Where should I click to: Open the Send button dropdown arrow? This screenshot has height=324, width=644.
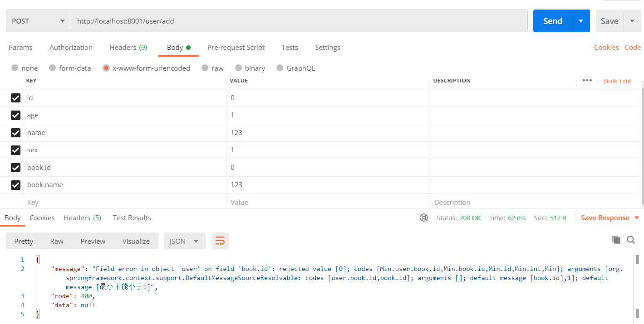(x=581, y=20)
